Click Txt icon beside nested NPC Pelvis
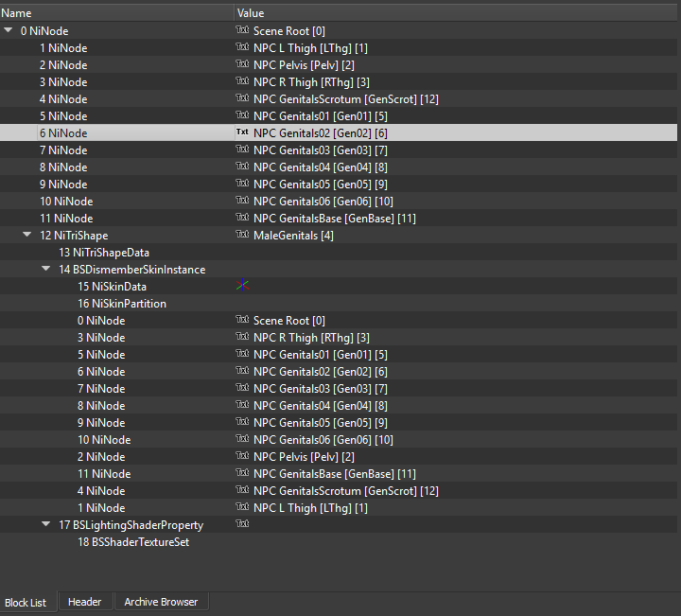The height and width of the screenshot is (616, 681). coord(242,456)
